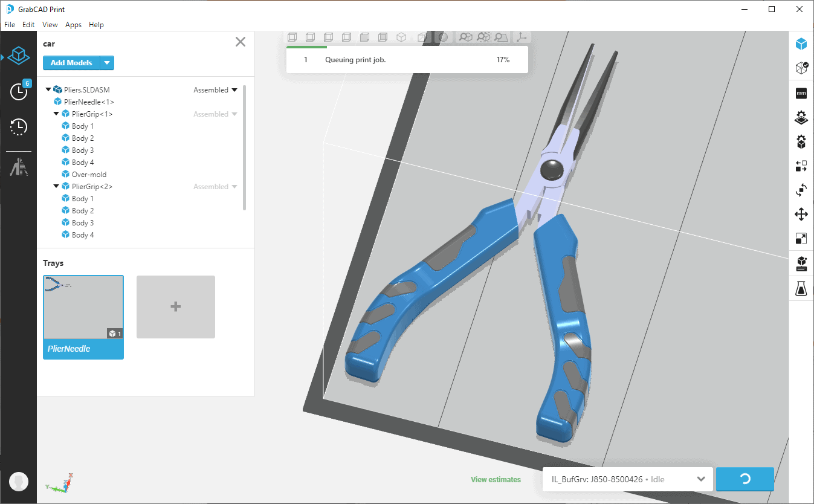Screen dimensions: 814x504
Task: Select the PlierNeedle tray thumbnail
Action: 83,308
